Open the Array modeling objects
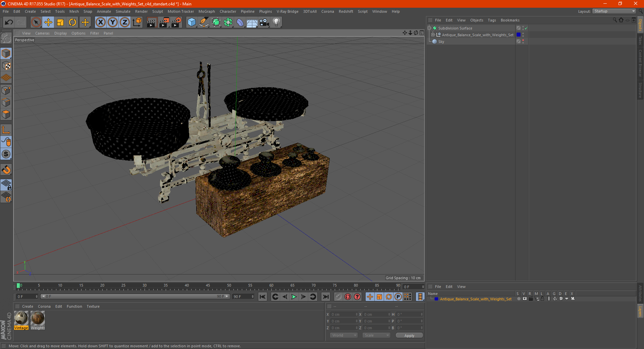 click(228, 22)
